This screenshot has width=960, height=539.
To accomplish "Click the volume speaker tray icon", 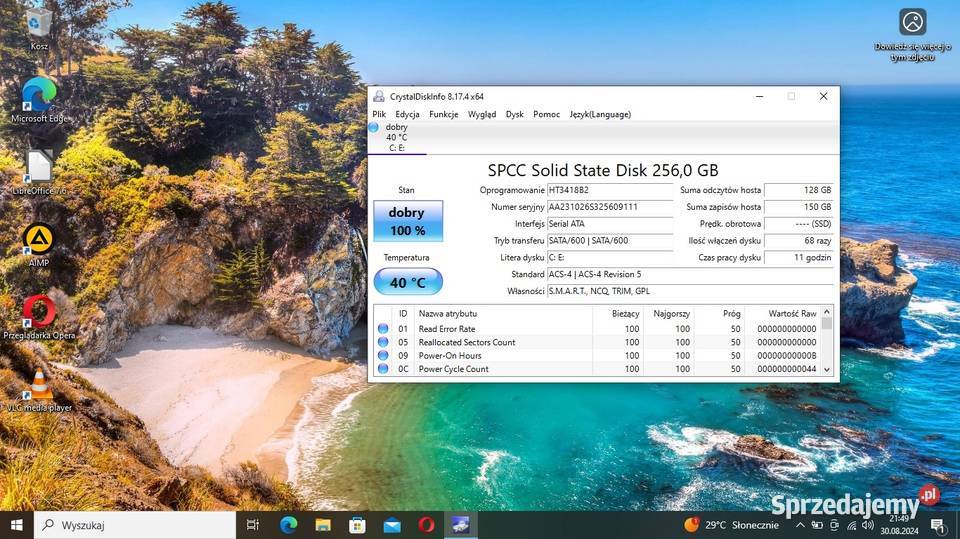I will coord(868,525).
